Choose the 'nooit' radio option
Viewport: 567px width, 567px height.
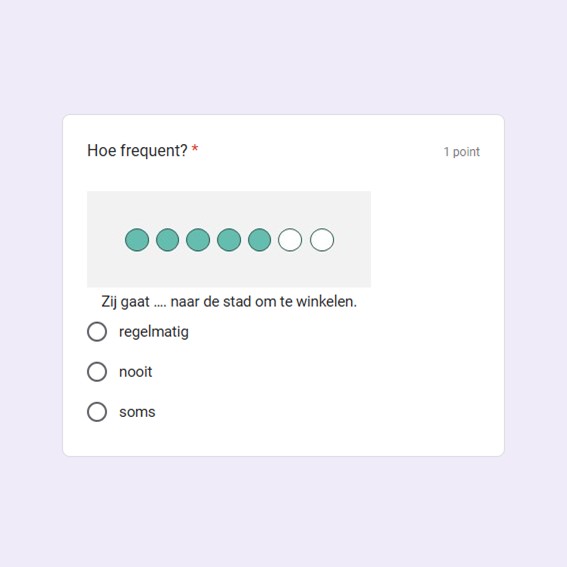pyautogui.click(x=97, y=372)
